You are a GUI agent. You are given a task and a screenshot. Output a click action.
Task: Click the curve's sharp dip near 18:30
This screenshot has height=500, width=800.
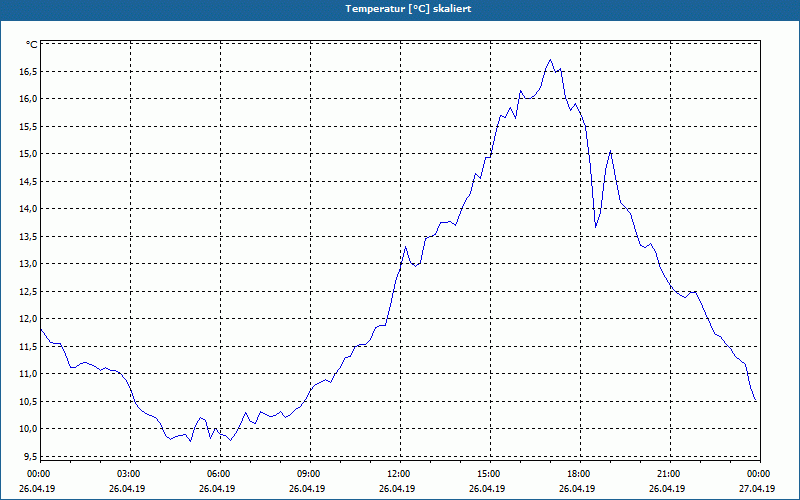[x=595, y=227]
